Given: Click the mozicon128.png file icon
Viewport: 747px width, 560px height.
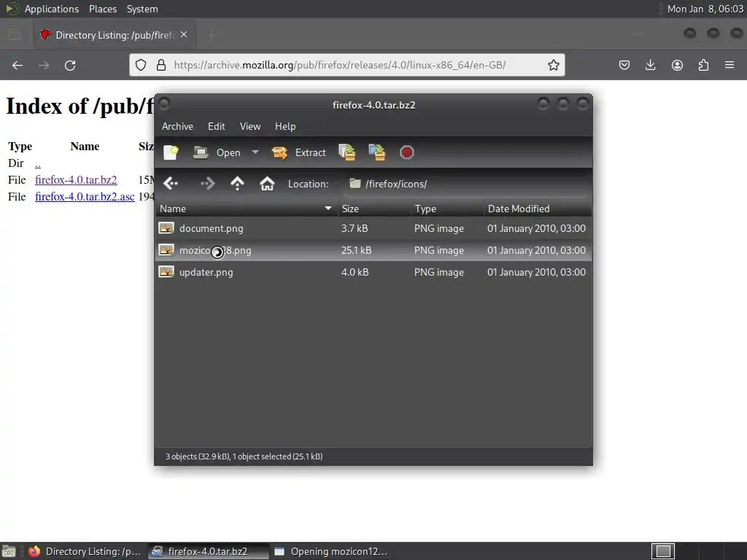Looking at the screenshot, I should pyautogui.click(x=166, y=250).
